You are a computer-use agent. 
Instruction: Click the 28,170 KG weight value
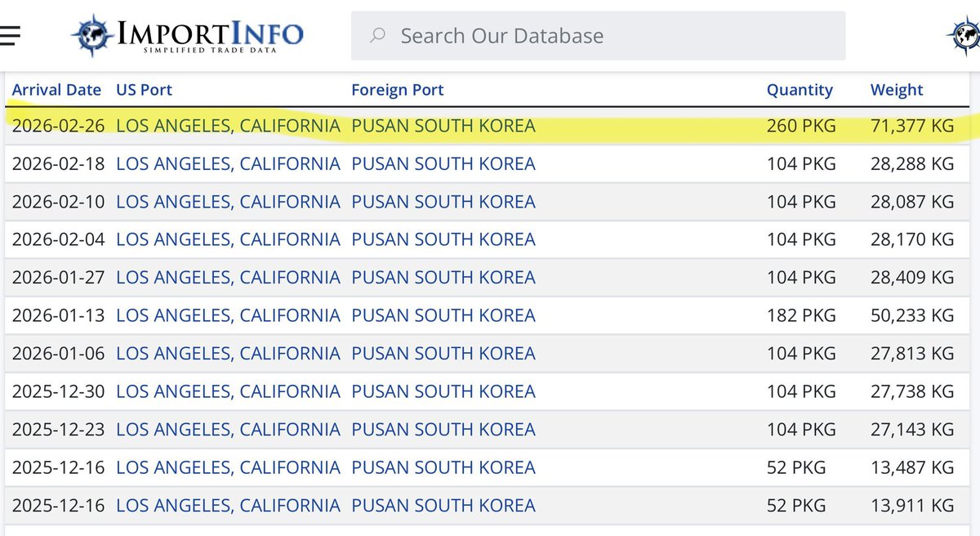(x=912, y=239)
